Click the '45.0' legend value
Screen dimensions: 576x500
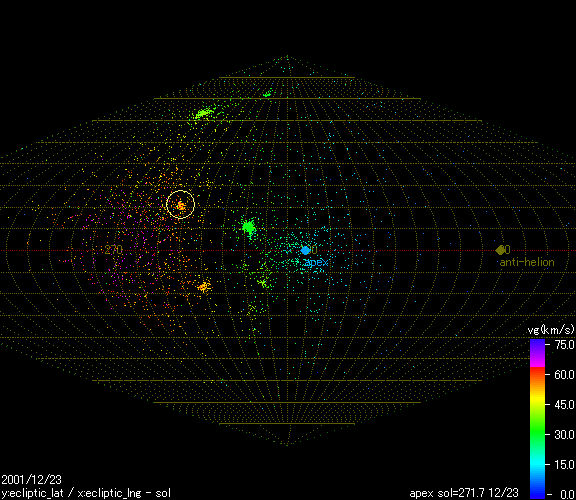point(564,404)
